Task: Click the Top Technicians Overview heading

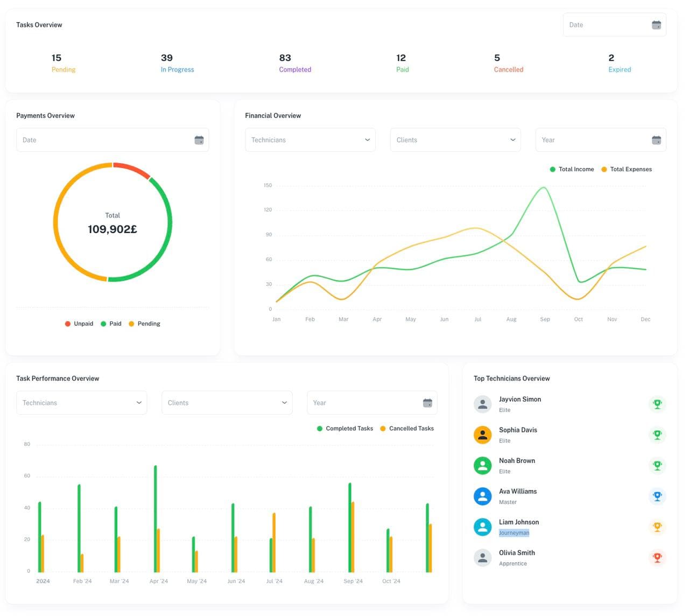Action: (x=511, y=379)
